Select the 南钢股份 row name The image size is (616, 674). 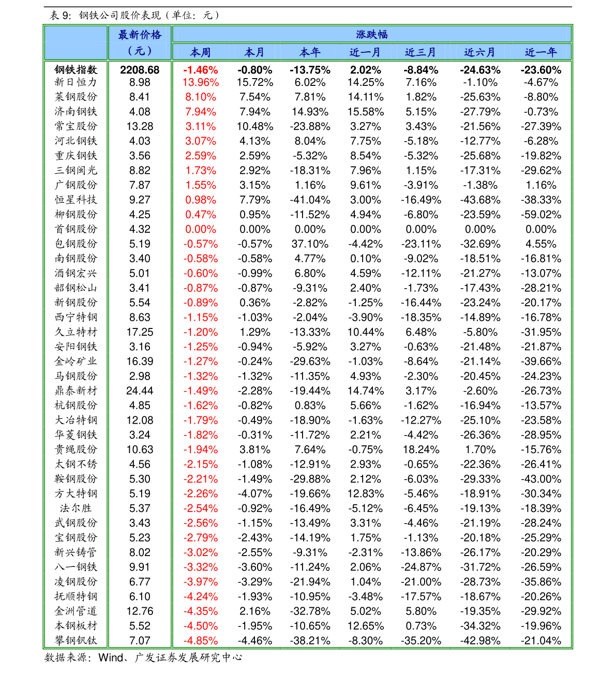coord(76,258)
